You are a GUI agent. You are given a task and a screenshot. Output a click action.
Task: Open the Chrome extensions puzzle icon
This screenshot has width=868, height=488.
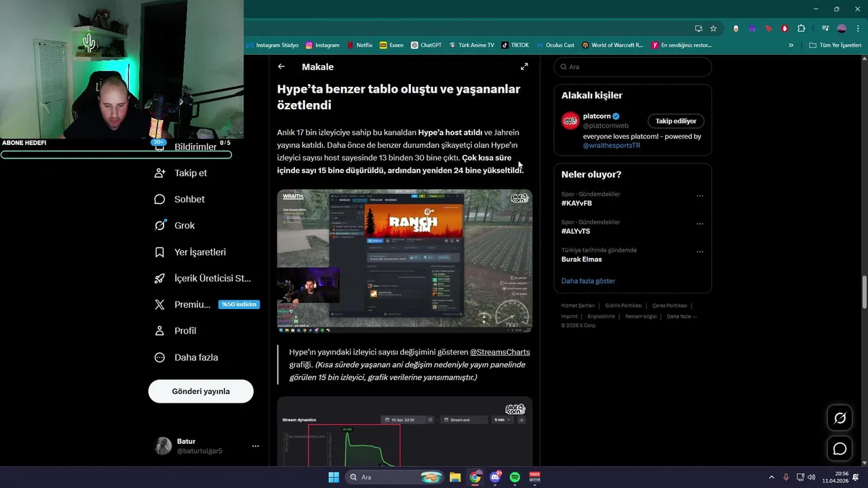(x=802, y=28)
